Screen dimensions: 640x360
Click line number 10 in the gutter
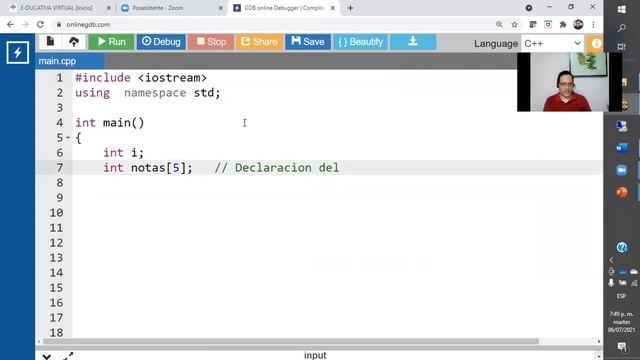[x=56, y=213]
